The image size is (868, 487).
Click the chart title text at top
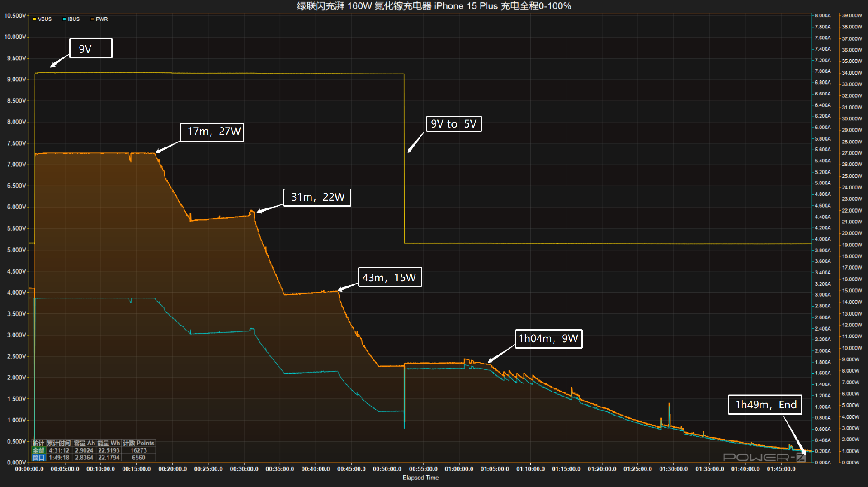click(434, 6)
